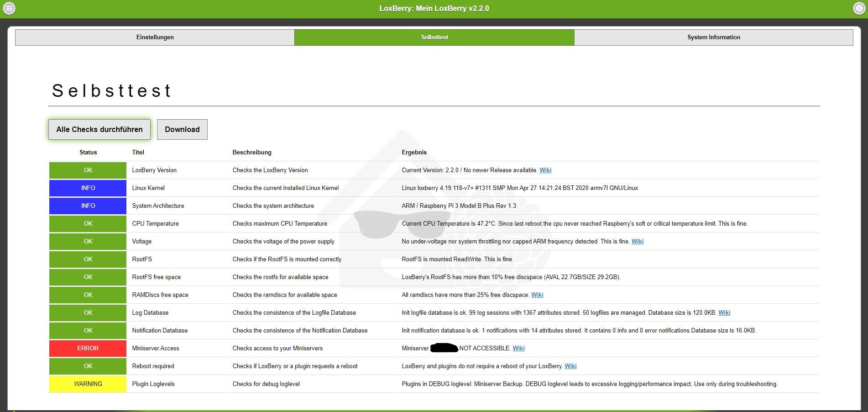Open Wiki link for Miniserver Access error
868x412 pixels.
tap(518, 349)
